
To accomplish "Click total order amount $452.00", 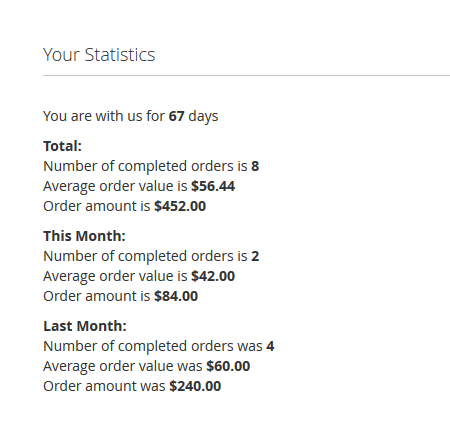I will (180, 206).
